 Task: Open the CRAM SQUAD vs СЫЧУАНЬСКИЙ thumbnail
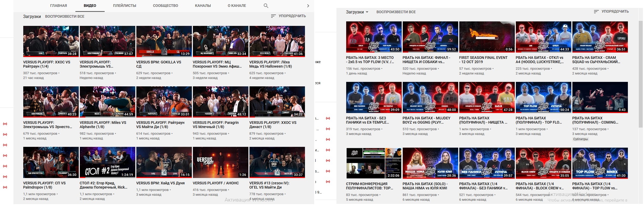tap(600, 37)
